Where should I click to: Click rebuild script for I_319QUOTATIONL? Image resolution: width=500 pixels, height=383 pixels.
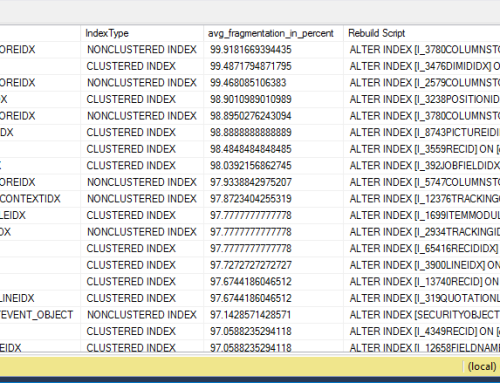point(422,298)
